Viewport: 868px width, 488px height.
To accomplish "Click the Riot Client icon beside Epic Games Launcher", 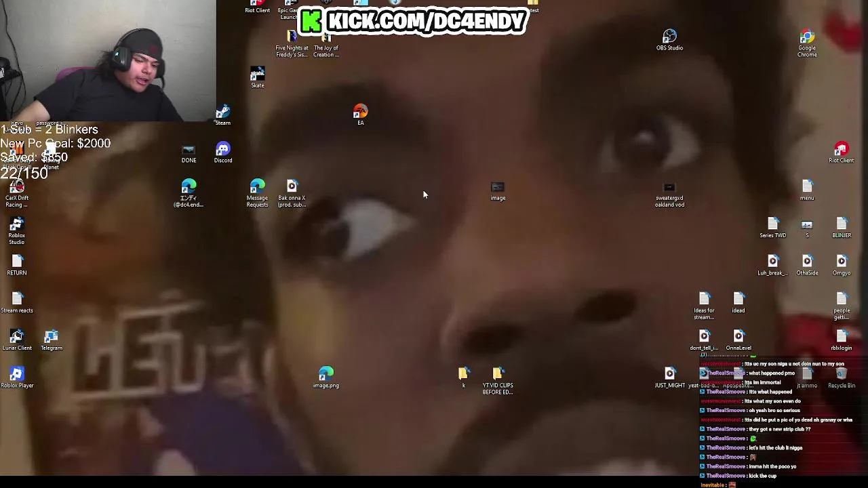I will pos(257,7).
